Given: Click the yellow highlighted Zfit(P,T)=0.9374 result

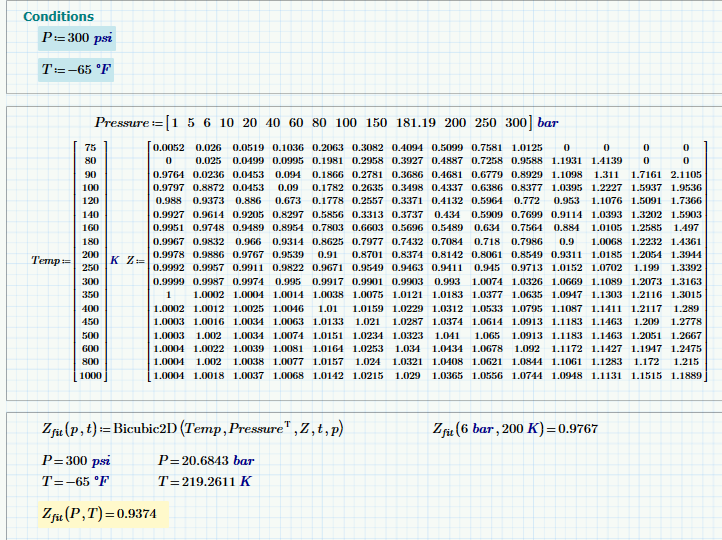Looking at the screenshot, I should coord(98,514).
